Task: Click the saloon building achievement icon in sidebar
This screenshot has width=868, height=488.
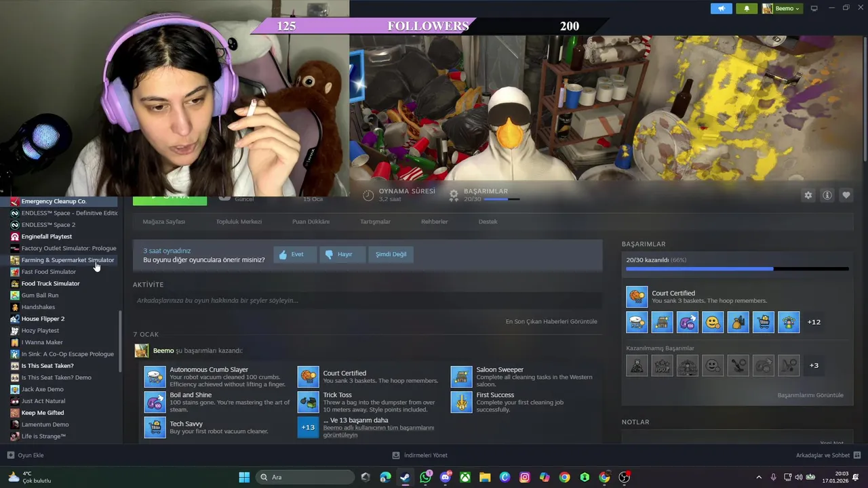Action: coord(663,322)
